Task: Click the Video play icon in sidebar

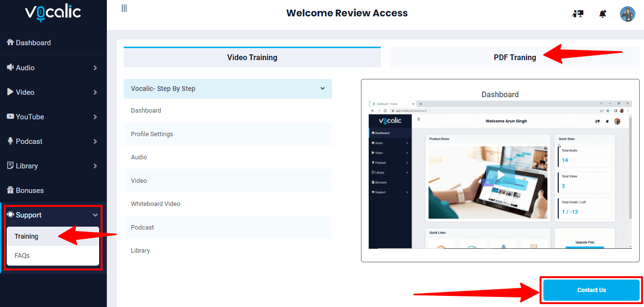Action: click(x=10, y=92)
